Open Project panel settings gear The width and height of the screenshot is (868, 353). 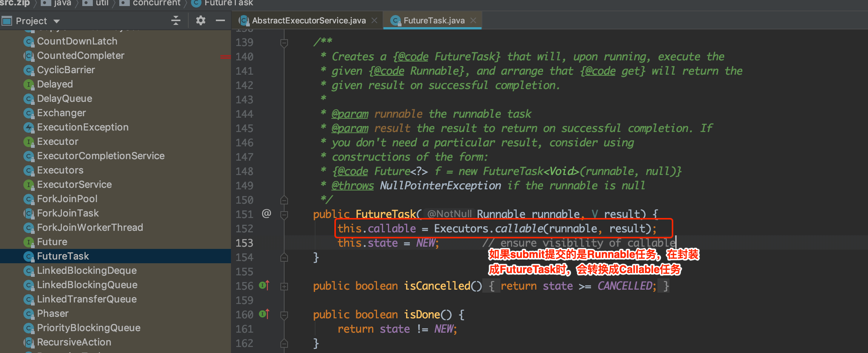coord(201,20)
